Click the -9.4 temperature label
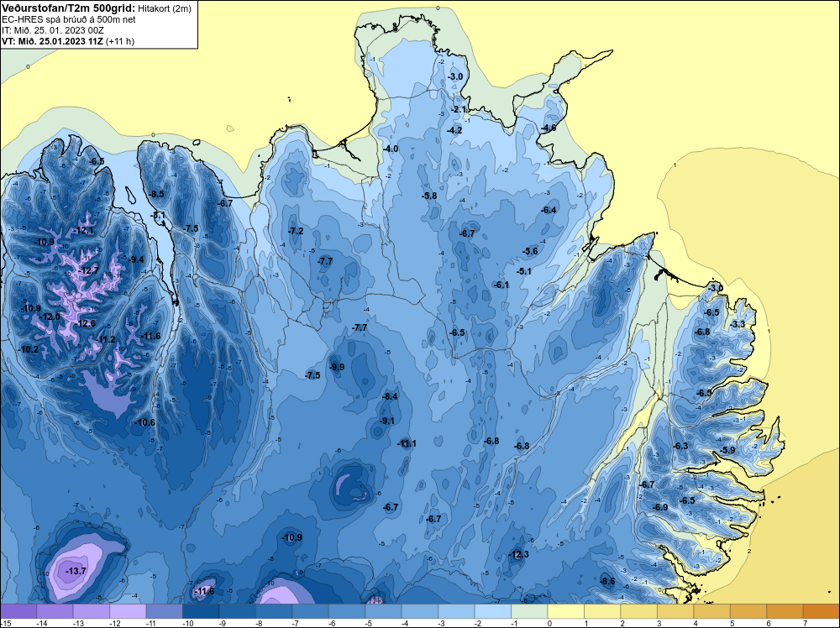This screenshot has width=840, height=628. click(x=136, y=259)
